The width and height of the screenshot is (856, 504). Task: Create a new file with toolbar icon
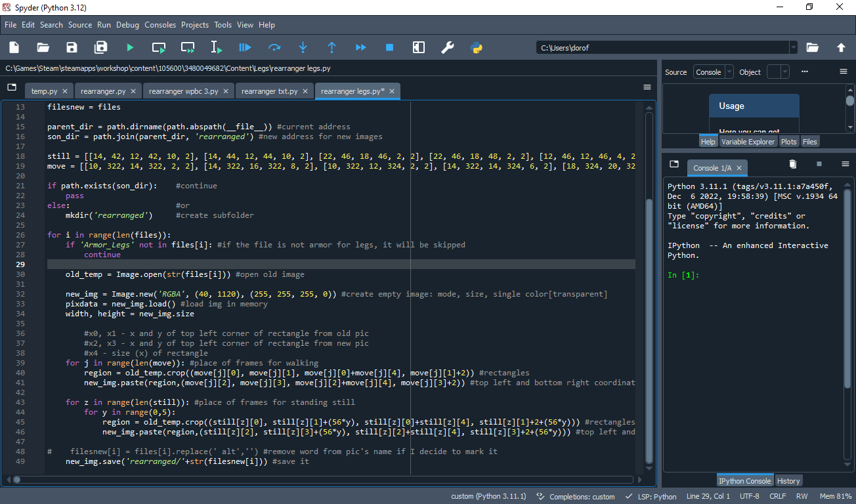14,47
